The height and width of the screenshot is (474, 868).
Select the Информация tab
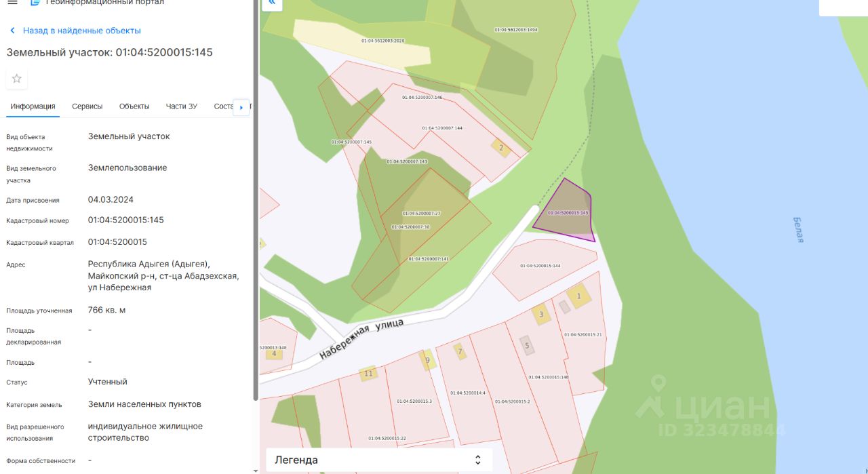click(x=33, y=106)
